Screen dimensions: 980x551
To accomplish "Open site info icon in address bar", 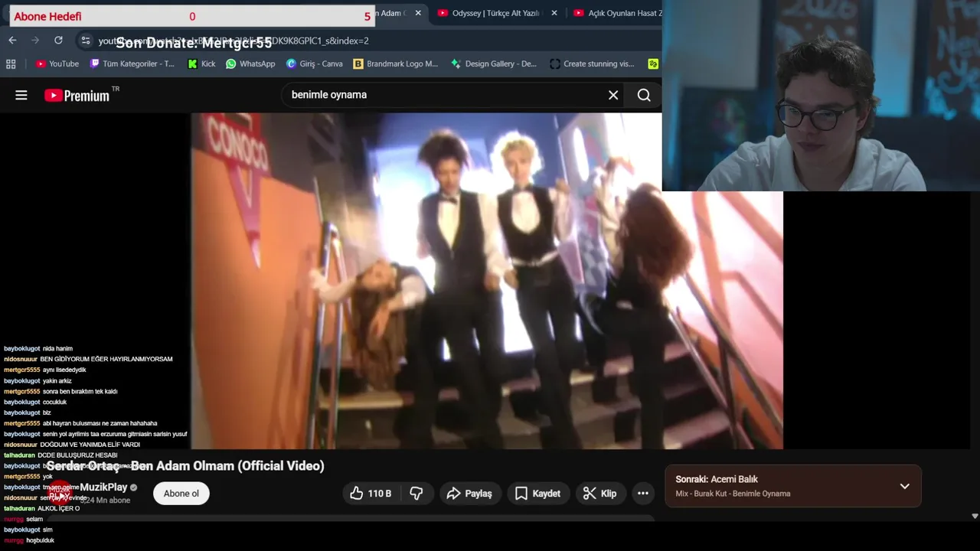I will pos(86,41).
